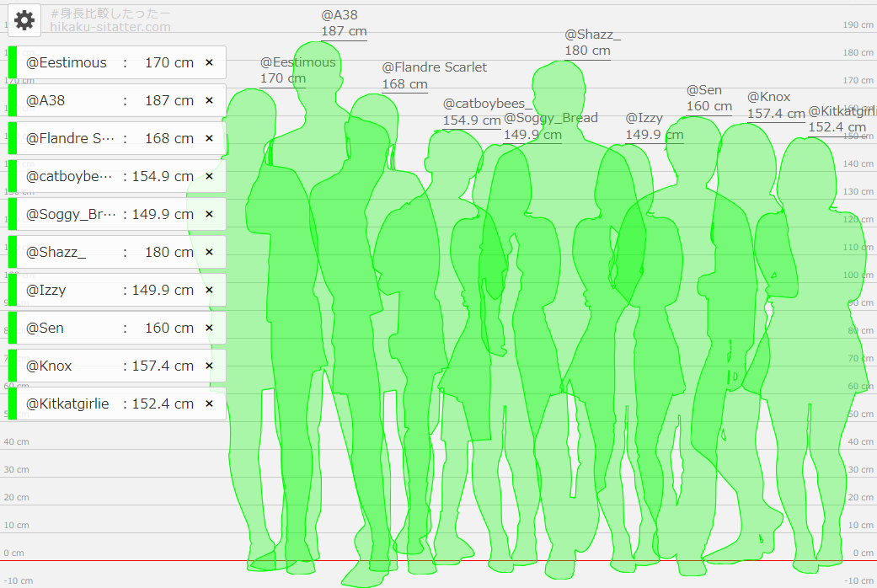Remove the @Eestimous entry with its ×
Screen dimensions: 877x588
click(x=209, y=62)
